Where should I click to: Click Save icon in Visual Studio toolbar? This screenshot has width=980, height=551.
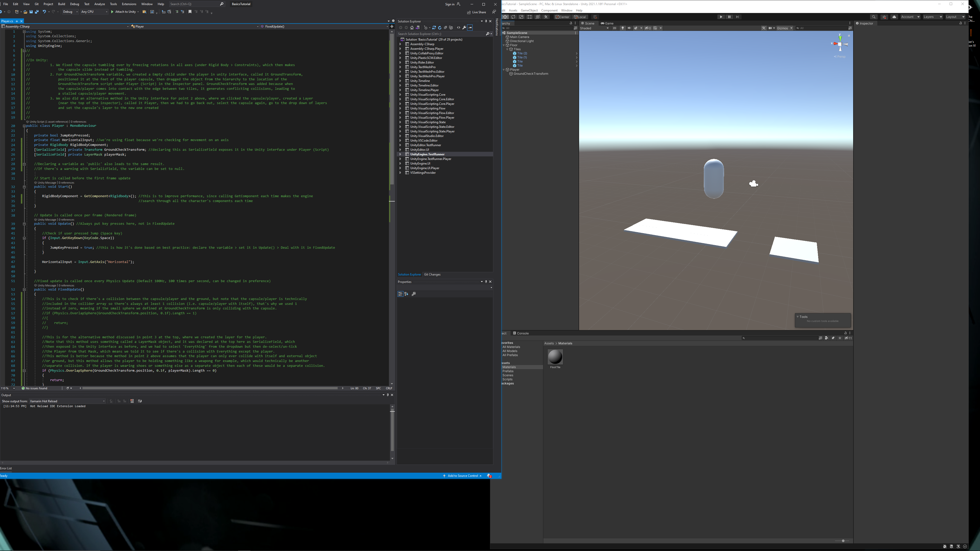click(x=31, y=12)
